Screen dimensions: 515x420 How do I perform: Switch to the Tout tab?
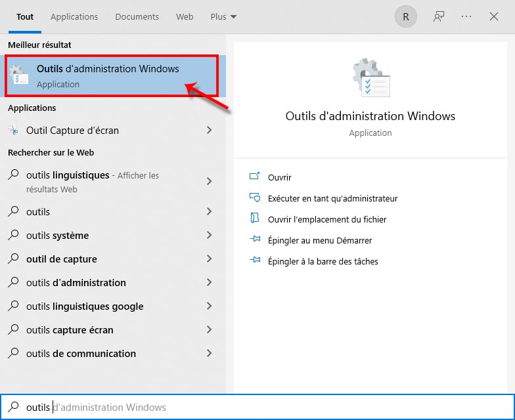25,17
